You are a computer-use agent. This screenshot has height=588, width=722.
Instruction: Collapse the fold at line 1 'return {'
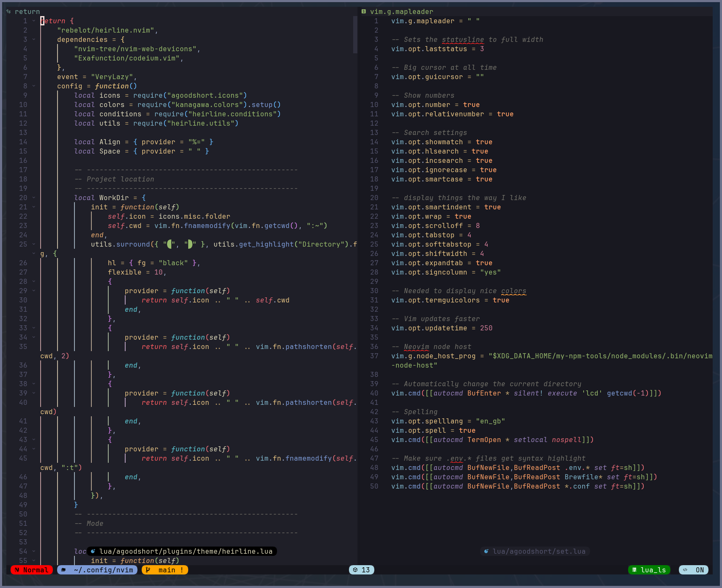click(34, 21)
